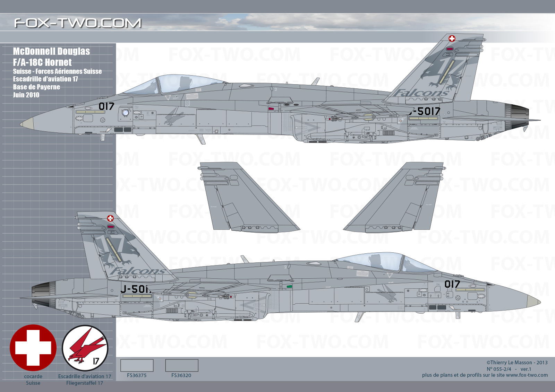The height and width of the screenshot is (392, 555).
Task: Click 'Falcons' lettering on lower aircraft tail
Action: [x=138, y=271]
